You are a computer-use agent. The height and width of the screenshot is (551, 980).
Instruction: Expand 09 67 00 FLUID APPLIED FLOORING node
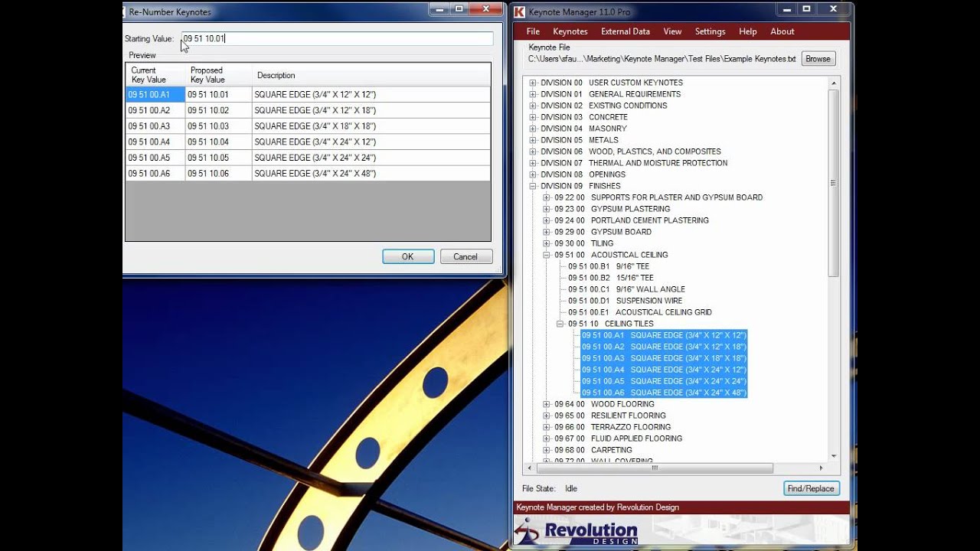click(547, 439)
